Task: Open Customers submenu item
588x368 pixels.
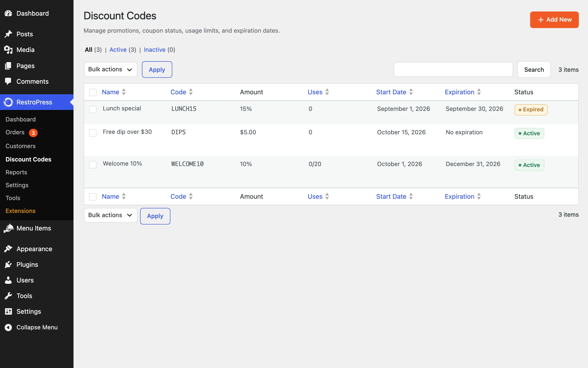Action: pos(21,146)
